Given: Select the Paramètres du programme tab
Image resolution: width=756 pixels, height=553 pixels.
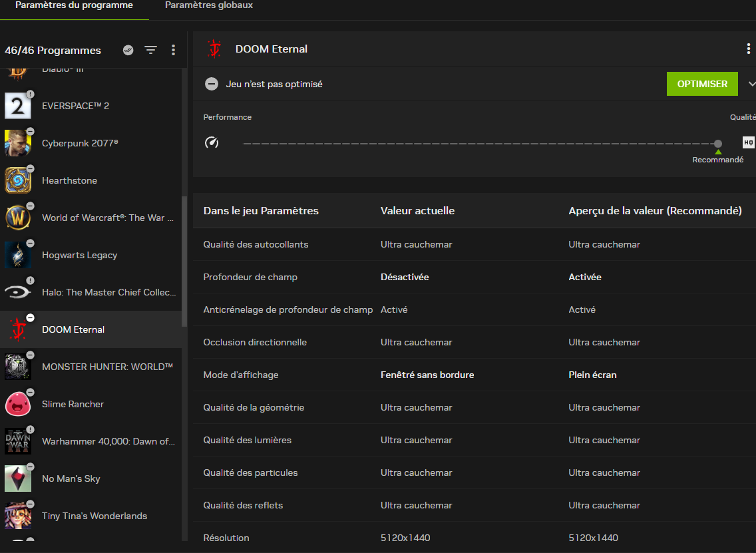Looking at the screenshot, I should tap(74, 5).
